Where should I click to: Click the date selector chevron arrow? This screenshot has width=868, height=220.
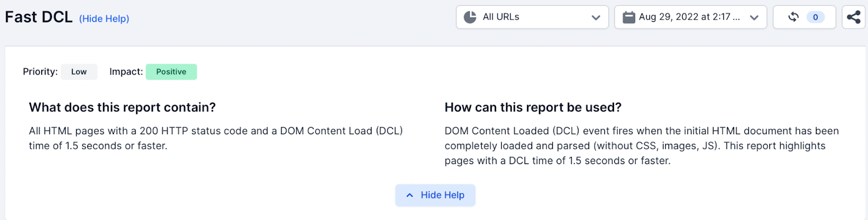(x=754, y=17)
